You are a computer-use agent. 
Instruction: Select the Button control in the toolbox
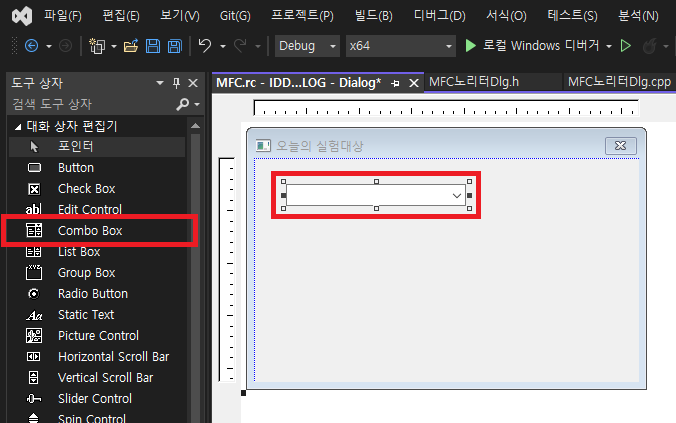(x=97, y=167)
